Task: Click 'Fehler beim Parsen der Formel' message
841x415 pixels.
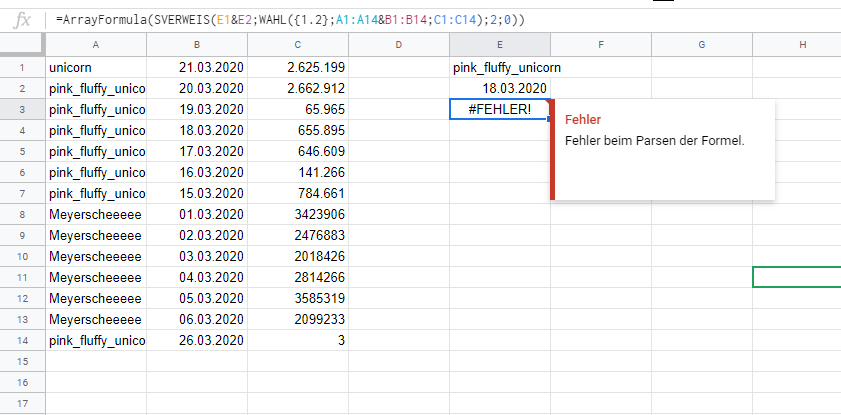Action: [655, 140]
